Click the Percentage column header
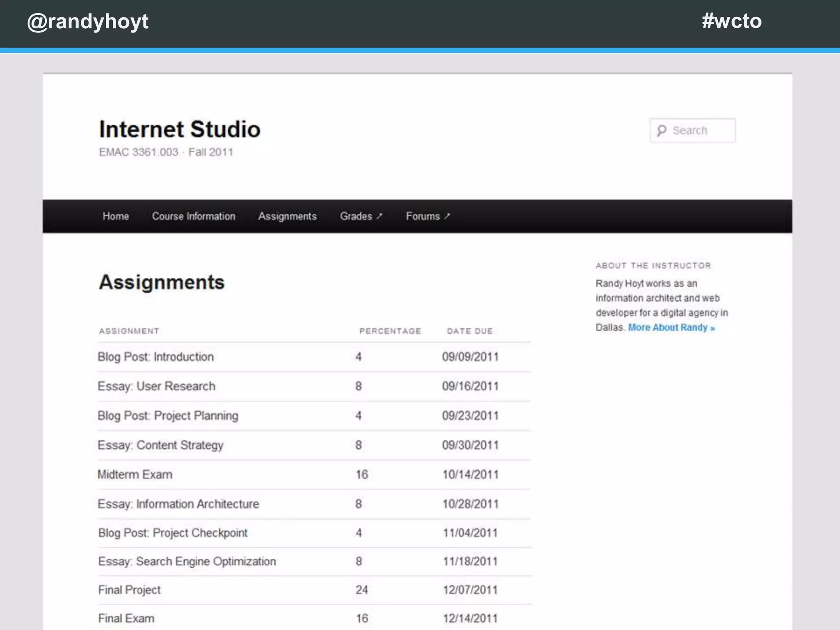The image size is (840, 630). point(390,331)
